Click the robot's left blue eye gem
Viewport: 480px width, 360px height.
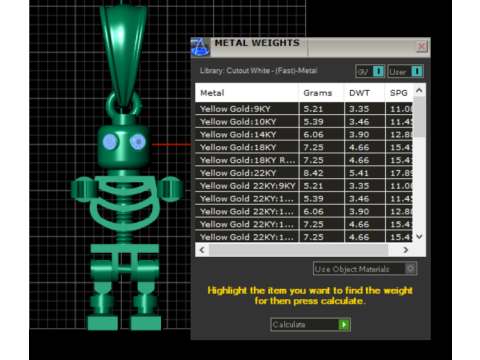[x=110, y=142]
